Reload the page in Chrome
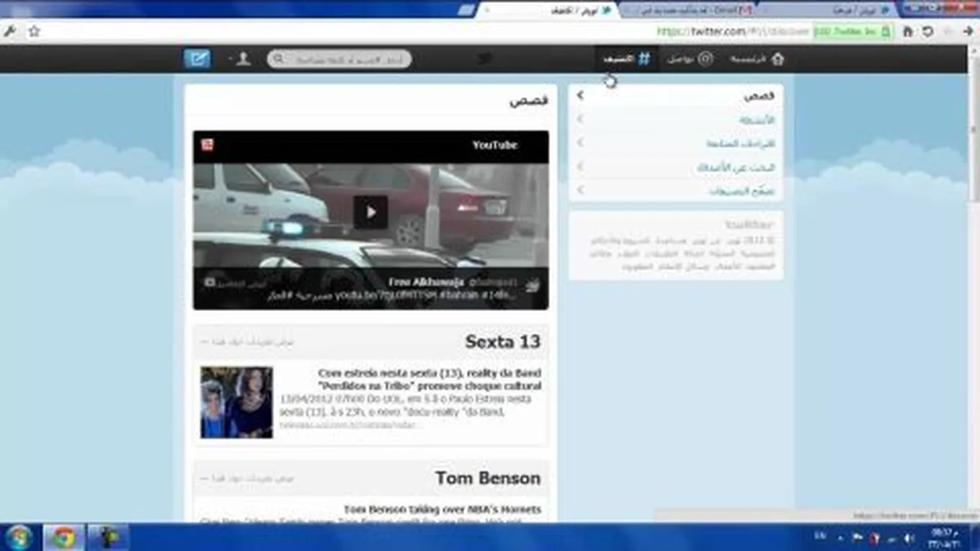This screenshot has width=980, height=551. tap(928, 32)
